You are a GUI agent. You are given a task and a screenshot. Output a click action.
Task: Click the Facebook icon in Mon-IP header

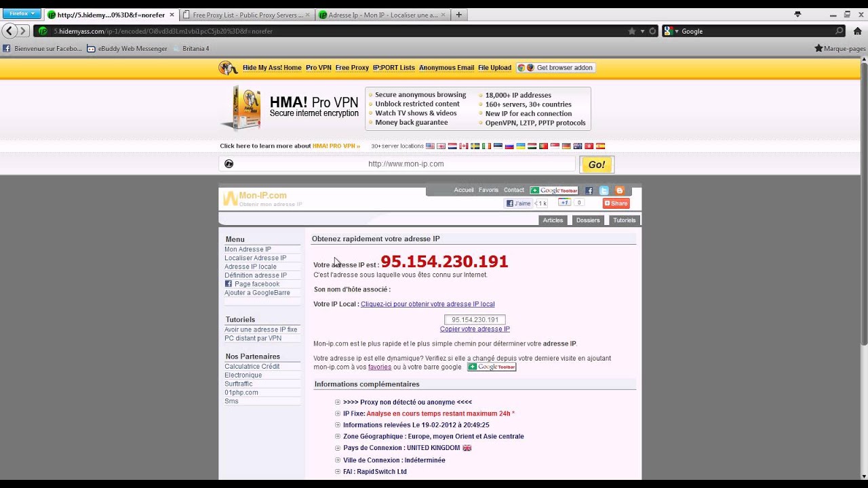[589, 190]
